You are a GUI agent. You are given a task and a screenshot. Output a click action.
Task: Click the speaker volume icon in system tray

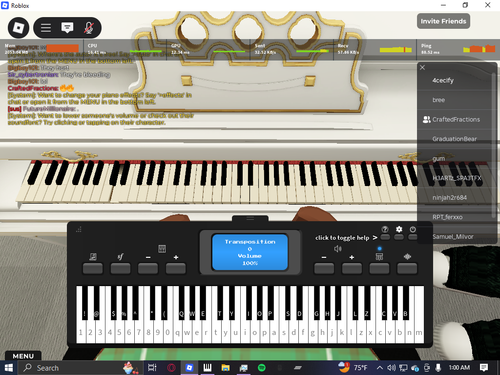tap(391, 368)
